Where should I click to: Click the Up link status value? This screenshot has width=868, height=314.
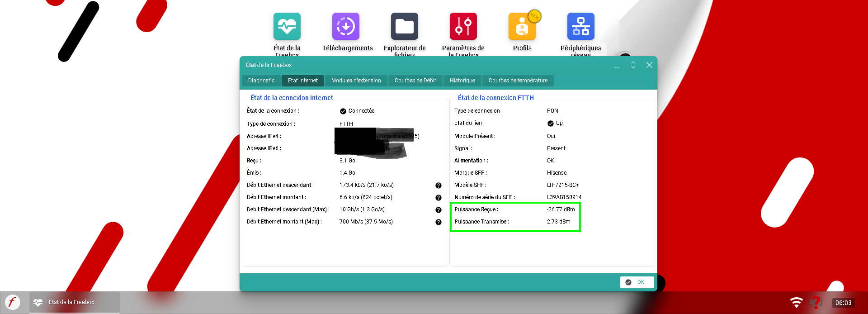(559, 123)
